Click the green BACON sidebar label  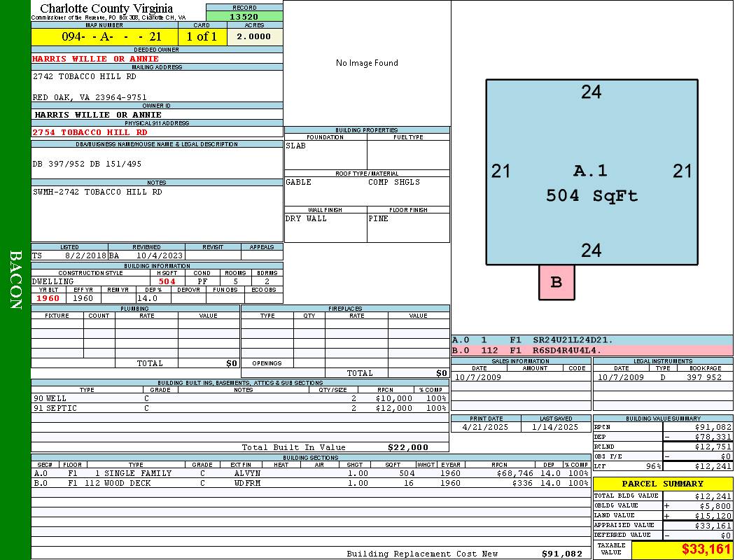[15, 280]
